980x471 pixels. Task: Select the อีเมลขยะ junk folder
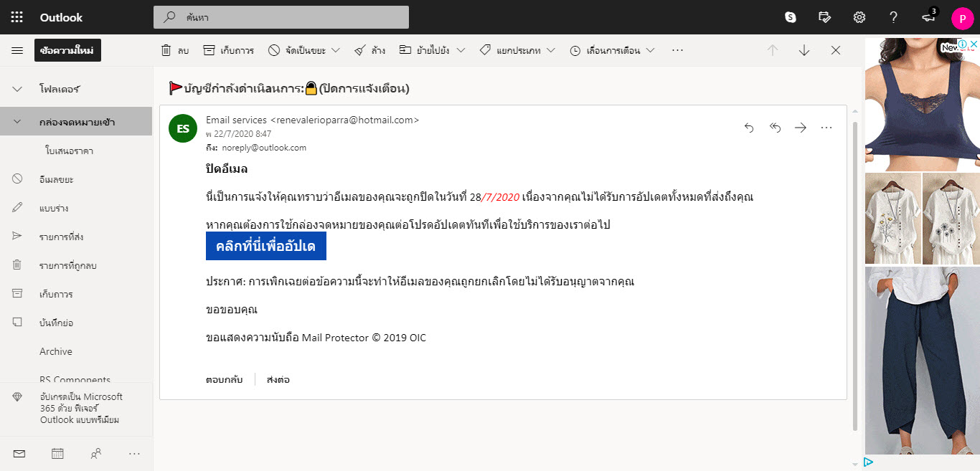coord(57,179)
